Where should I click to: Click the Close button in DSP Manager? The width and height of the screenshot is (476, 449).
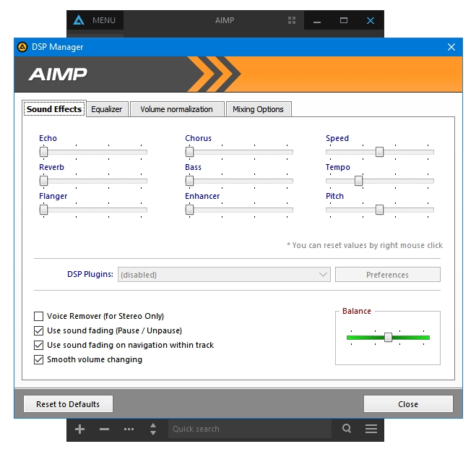[408, 404]
